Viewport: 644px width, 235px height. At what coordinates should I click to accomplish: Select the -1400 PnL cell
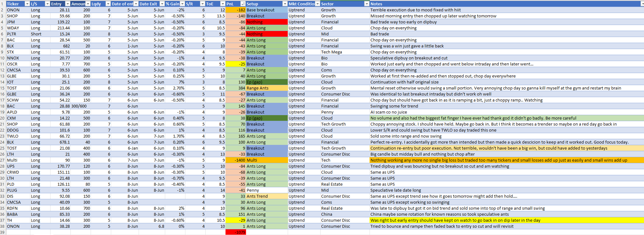(x=236, y=160)
